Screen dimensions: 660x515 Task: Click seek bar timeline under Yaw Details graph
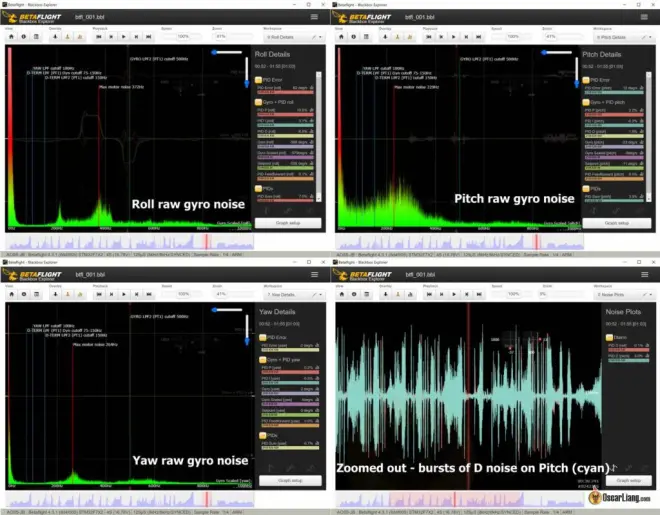(x=130, y=499)
